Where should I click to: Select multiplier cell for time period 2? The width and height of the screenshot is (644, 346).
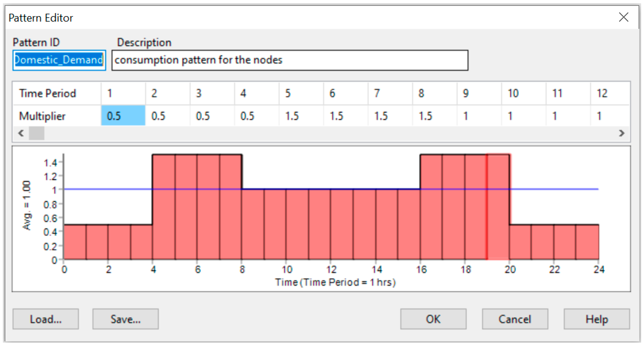pyautogui.click(x=168, y=116)
